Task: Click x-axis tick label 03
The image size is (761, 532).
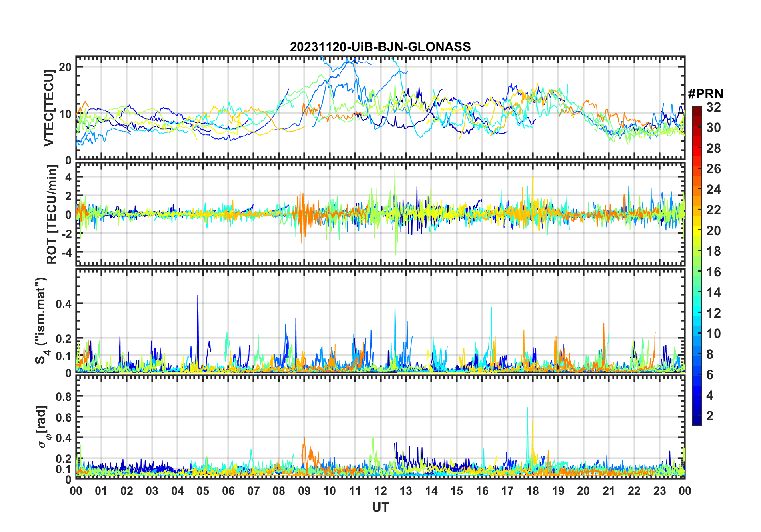Action: coord(152,491)
